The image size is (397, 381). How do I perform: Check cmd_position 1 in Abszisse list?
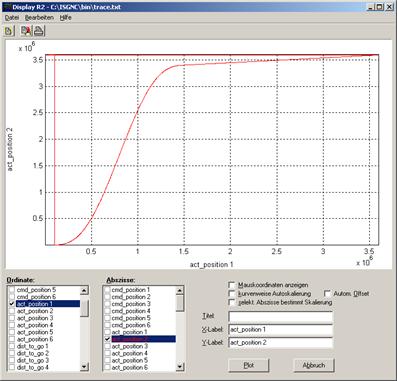point(107,290)
